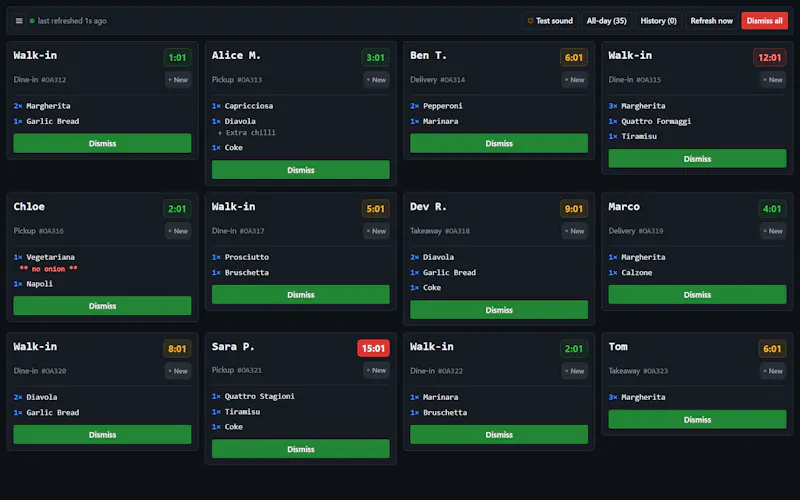Click the Test sound button
Screen dimensions: 800x500
click(550, 21)
